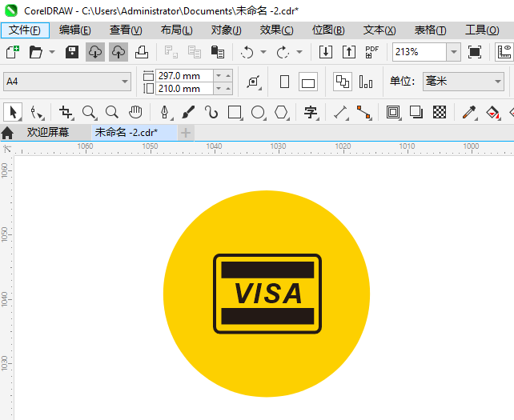Toggle the rulers display icon
514x420 pixels.
(x=504, y=52)
